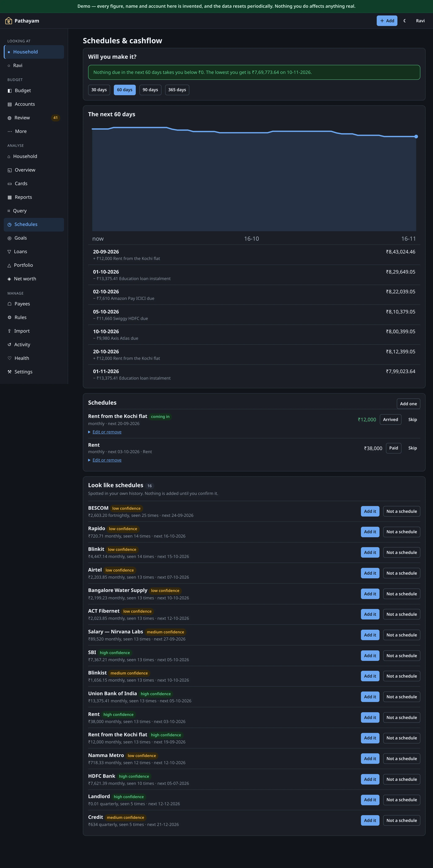Click the Net worth diamond icon
The width and height of the screenshot is (433, 868).
click(x=9, y=279)
